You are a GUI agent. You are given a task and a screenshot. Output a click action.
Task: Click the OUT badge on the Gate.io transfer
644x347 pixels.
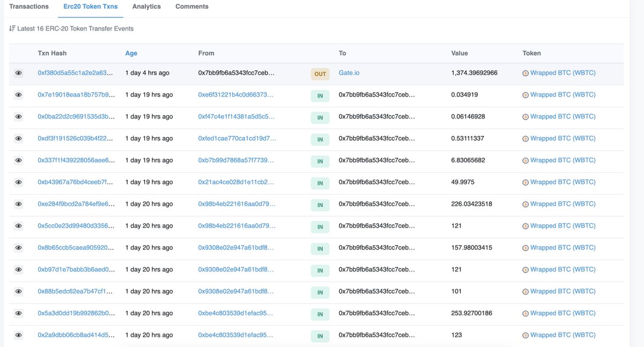pyautogui.click(x=320, y=73)
